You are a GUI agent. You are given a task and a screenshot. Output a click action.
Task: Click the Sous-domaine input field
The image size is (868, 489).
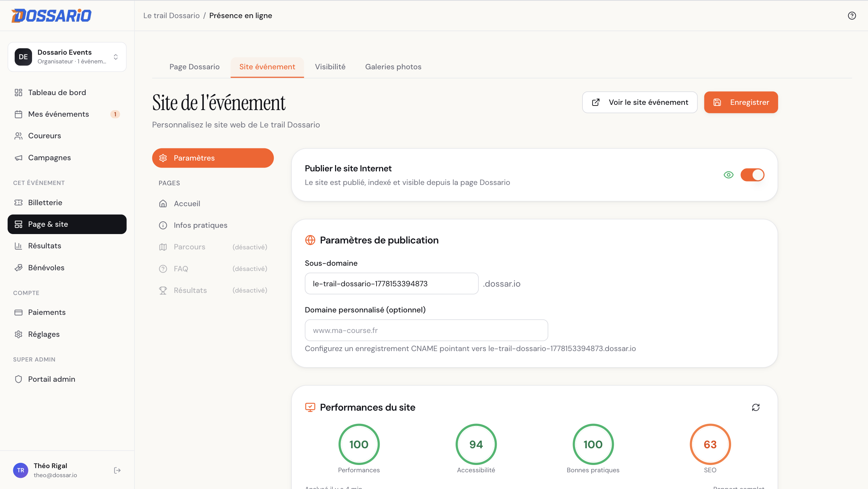click(392, 284)
